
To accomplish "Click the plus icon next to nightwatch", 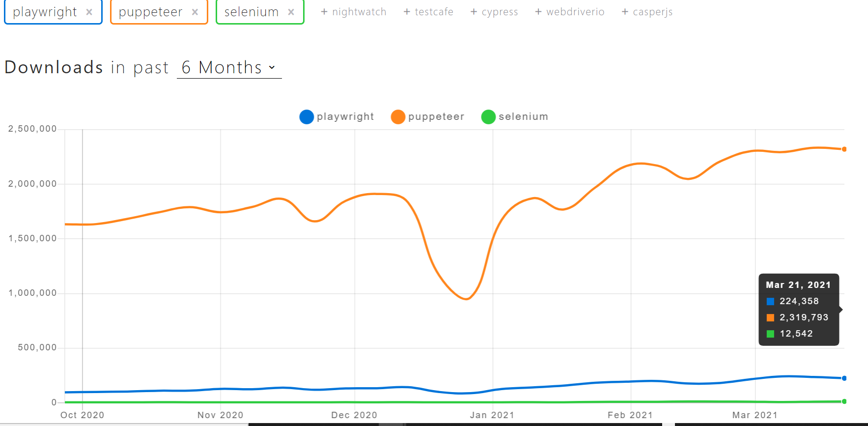I will 324,11.
